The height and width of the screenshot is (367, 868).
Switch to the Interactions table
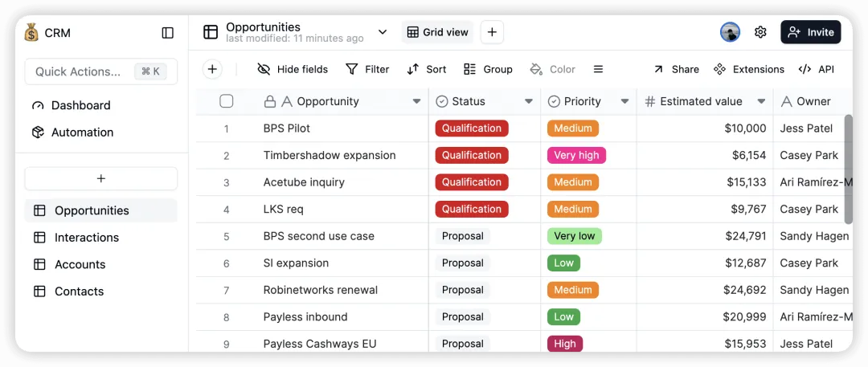click(87, 238)
